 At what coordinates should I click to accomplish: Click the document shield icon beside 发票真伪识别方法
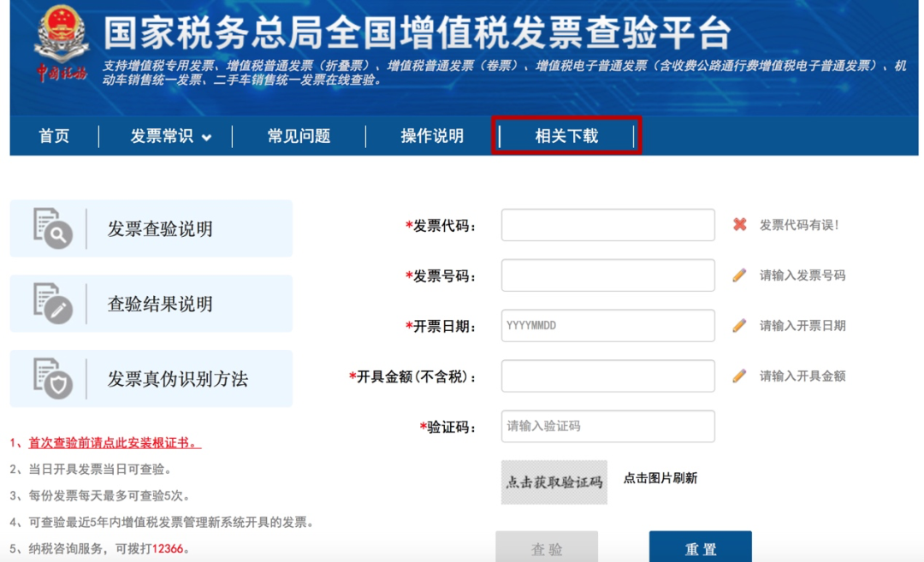[52, 378]
